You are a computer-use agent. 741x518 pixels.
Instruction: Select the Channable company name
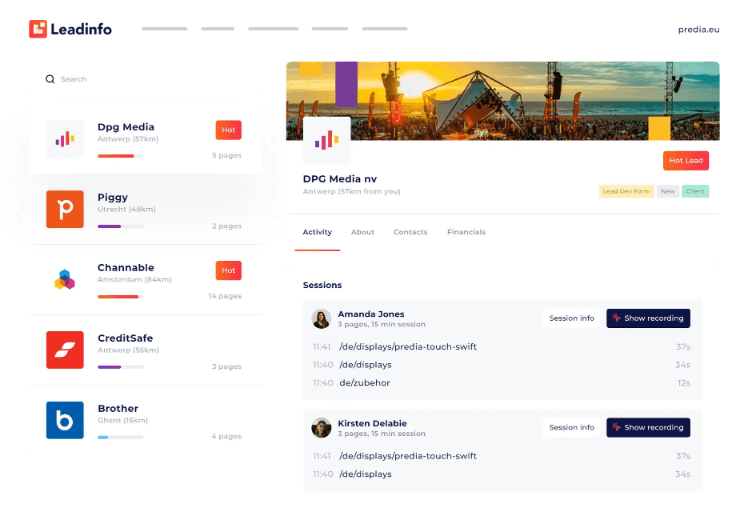[x=126, y=268]
